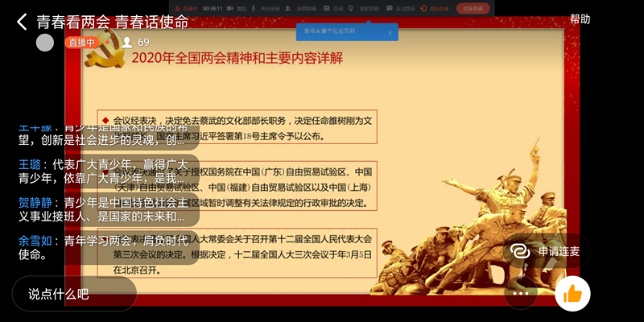Tap the 直播中 live status badge
This screenshot has height=322, width=644.
(82, 43)
